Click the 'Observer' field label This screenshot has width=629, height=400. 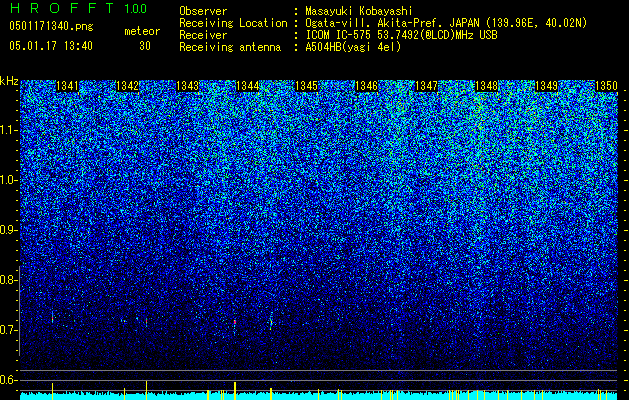[x=203, y=11]
